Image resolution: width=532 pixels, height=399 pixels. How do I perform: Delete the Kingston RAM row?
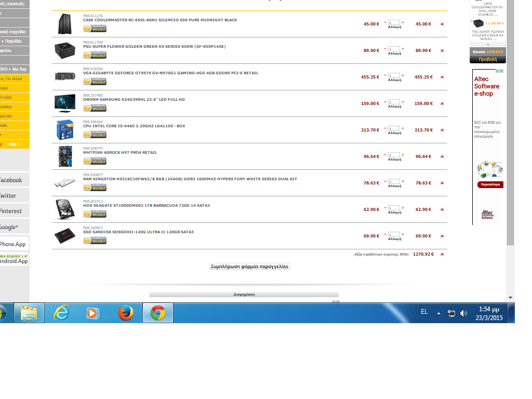(x=442, y=183)
